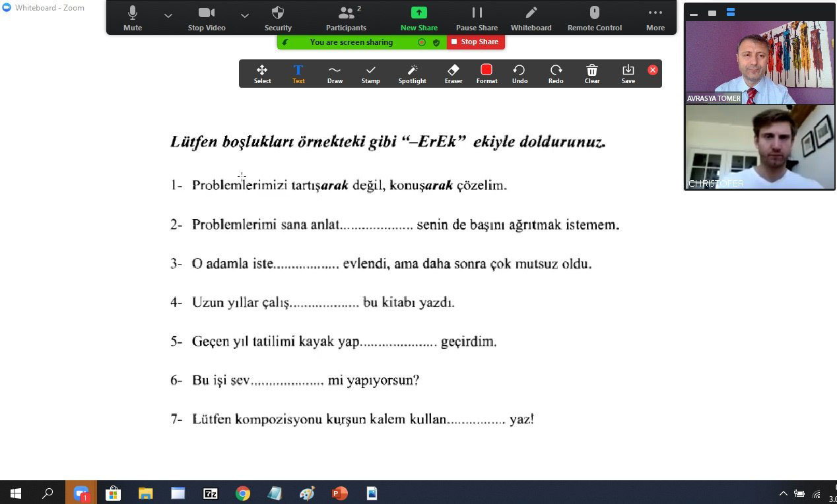Open the blank window app on taskbar
The height and width of the screenshot is (504, 837).
[x=178, y=493]
